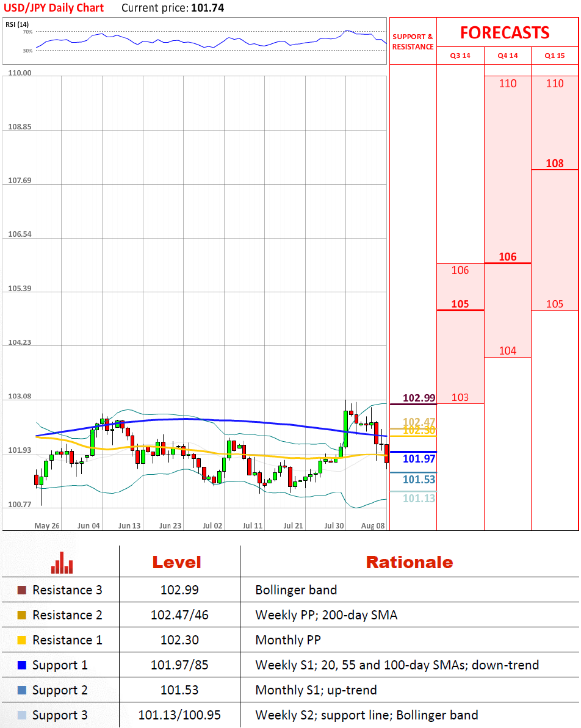Click the Support 1 blue swatch

[21, 665]
